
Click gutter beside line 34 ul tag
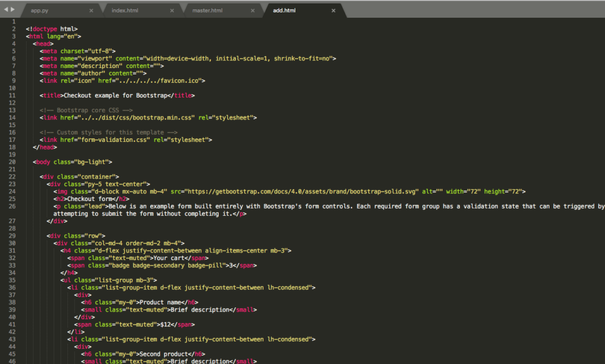pyautogui.click(x=12, y=279)
